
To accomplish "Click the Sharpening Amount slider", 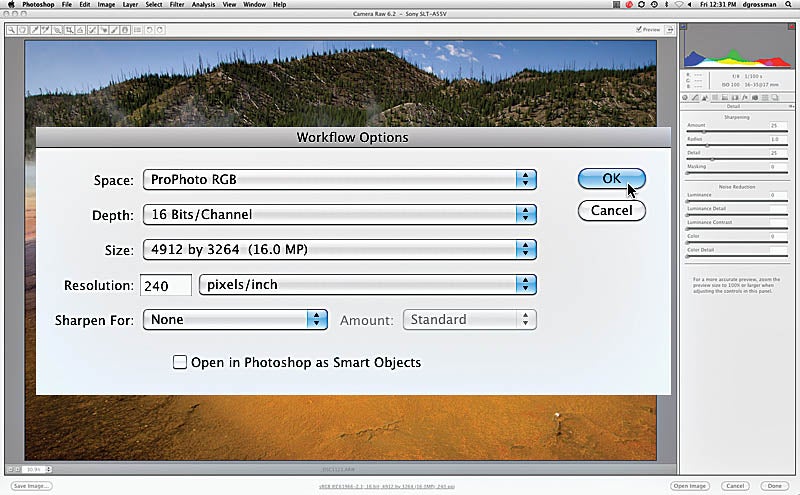I will pos(737,132).
